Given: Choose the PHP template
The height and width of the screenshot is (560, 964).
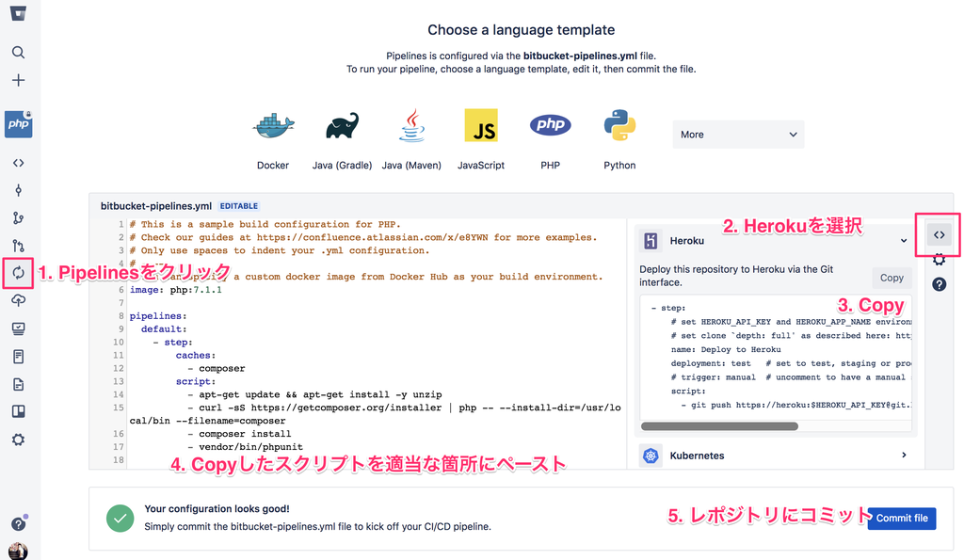Looking at the screenshot, I should click(550, 140).
